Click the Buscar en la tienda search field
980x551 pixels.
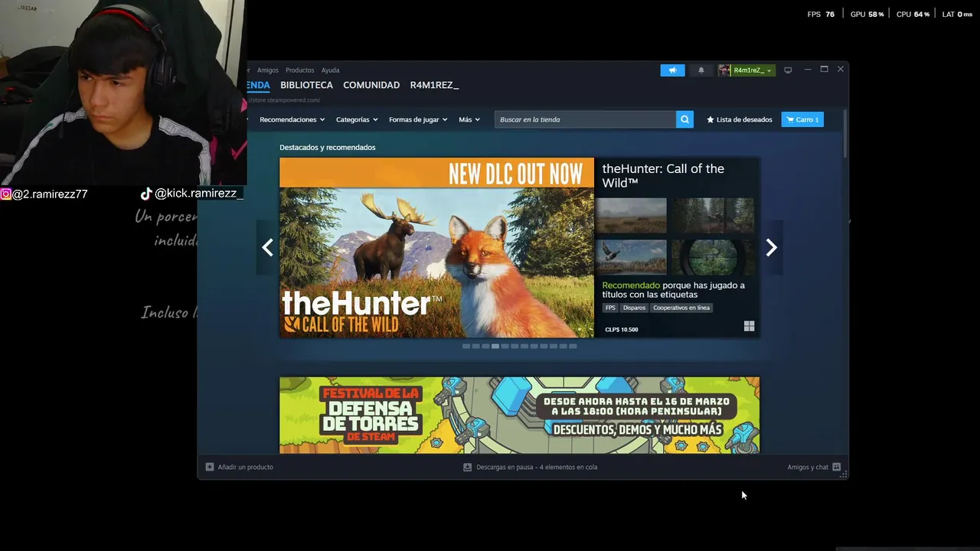tap(585, 119)
